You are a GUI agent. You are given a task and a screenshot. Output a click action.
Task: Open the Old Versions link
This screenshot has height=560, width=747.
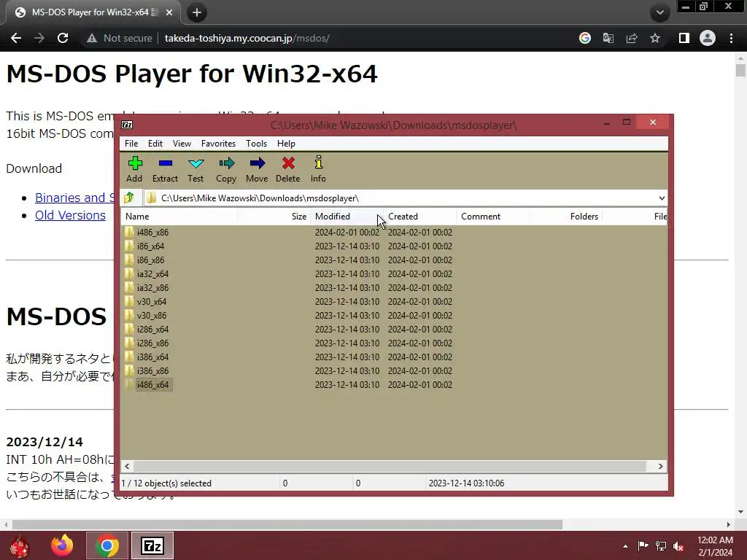[70, 215]
